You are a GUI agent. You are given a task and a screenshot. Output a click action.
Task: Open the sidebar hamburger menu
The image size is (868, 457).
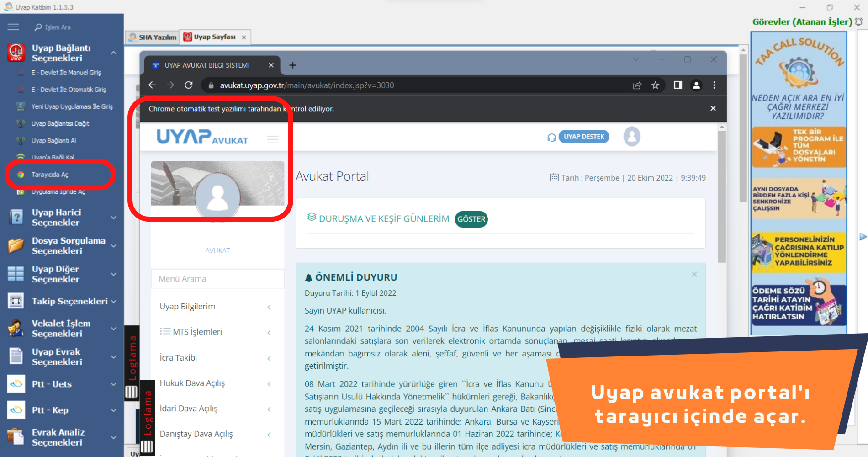click(13, 27)
